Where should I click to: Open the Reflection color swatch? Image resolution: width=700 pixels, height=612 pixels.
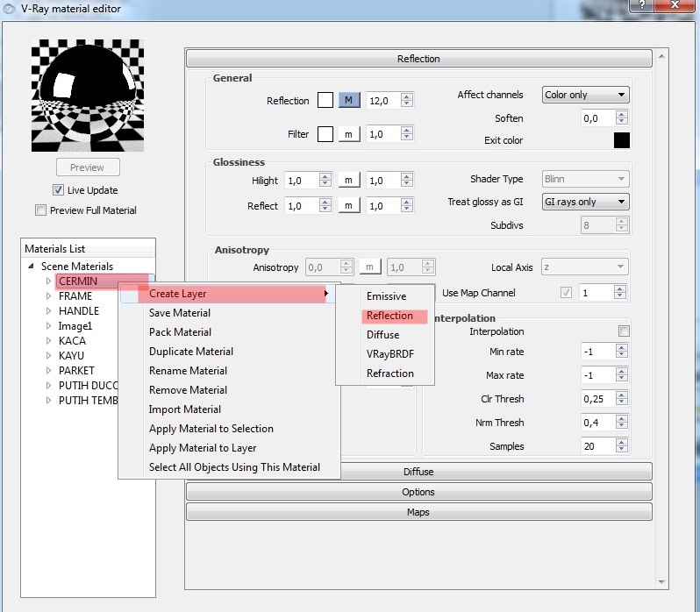(x=325, y=100)
